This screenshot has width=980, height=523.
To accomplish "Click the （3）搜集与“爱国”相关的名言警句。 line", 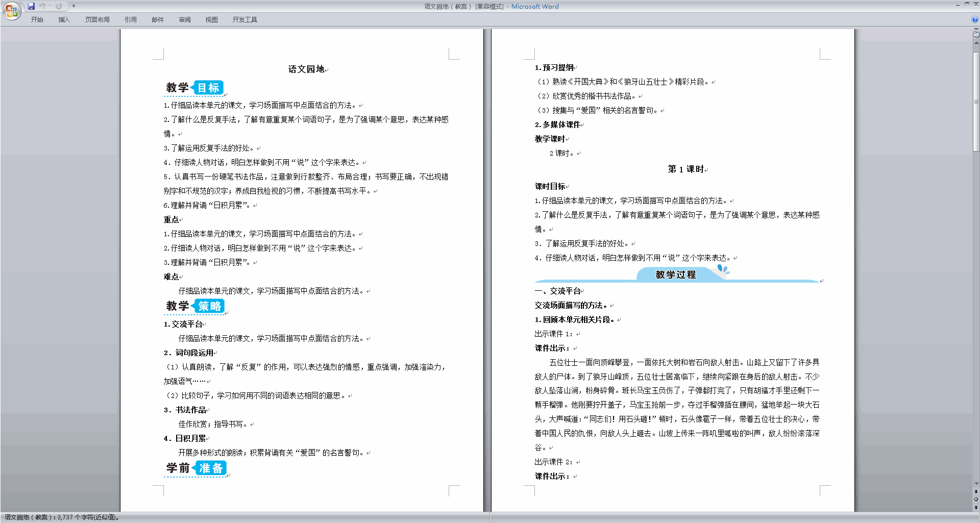I will click(597, 110).
